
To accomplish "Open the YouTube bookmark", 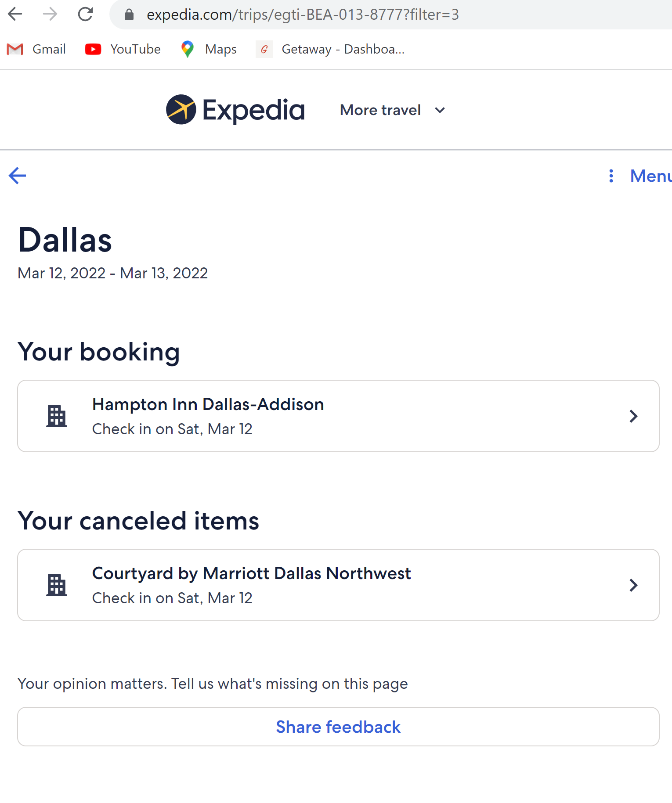I will click(x=123, y=49).
